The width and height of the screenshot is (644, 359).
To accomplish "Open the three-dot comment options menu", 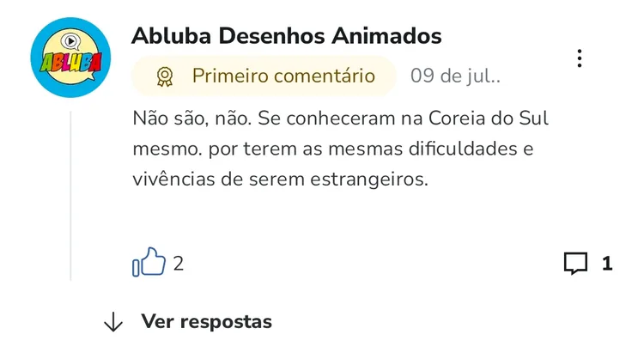I will coord(579,58).
